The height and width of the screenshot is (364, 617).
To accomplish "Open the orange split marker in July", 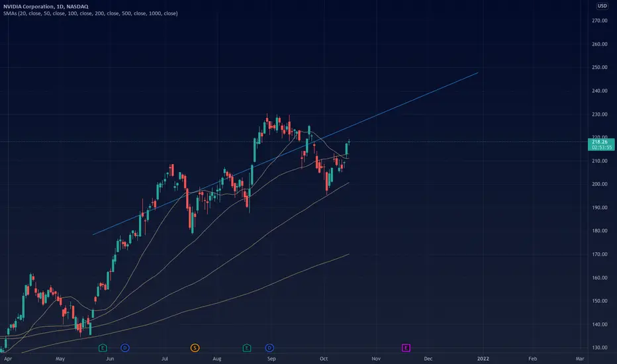I will pos(195,348).
